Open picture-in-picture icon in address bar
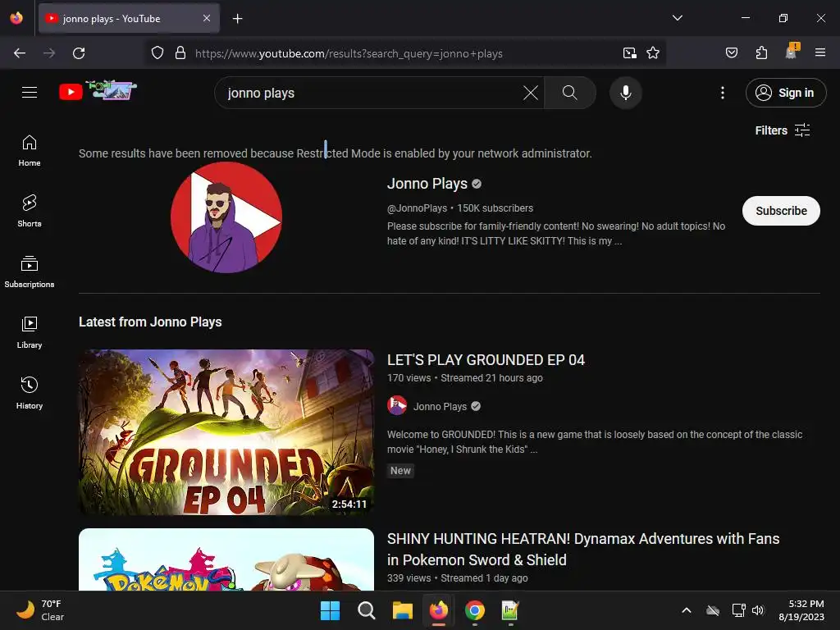840x630 pixels. [x=630, y=53]
